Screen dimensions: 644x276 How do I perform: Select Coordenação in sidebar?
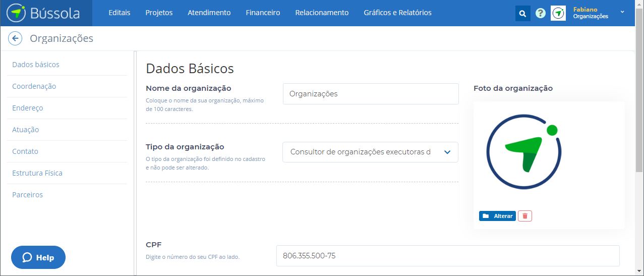(34, 86)
